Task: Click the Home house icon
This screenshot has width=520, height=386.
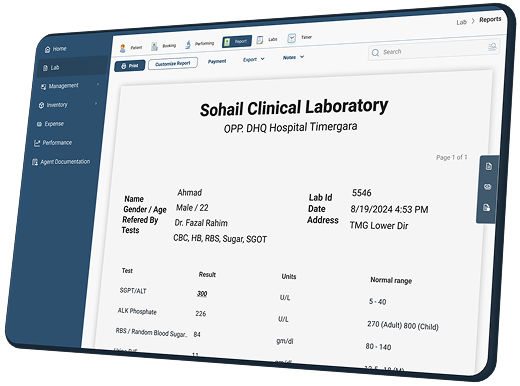Action: 47,49
